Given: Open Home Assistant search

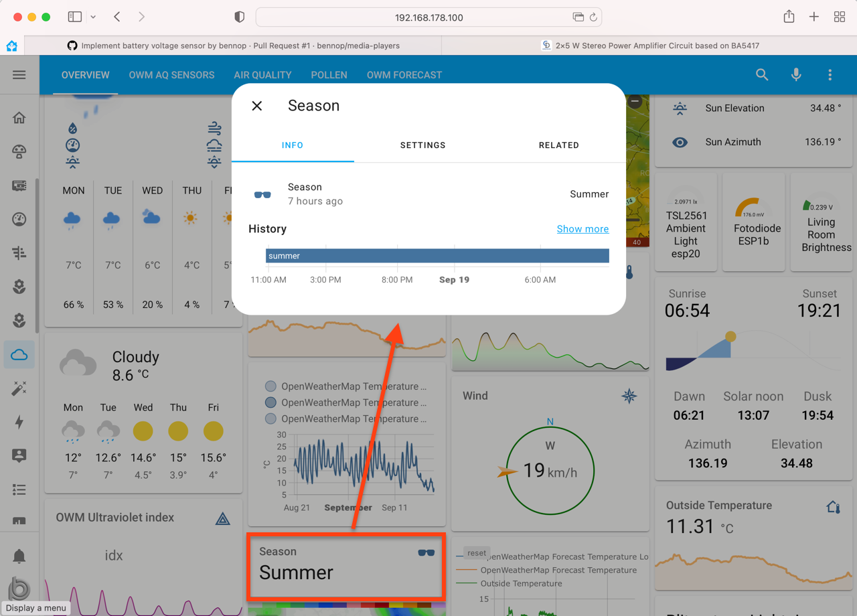Looking at the screenshot, I should coord(762,74).
